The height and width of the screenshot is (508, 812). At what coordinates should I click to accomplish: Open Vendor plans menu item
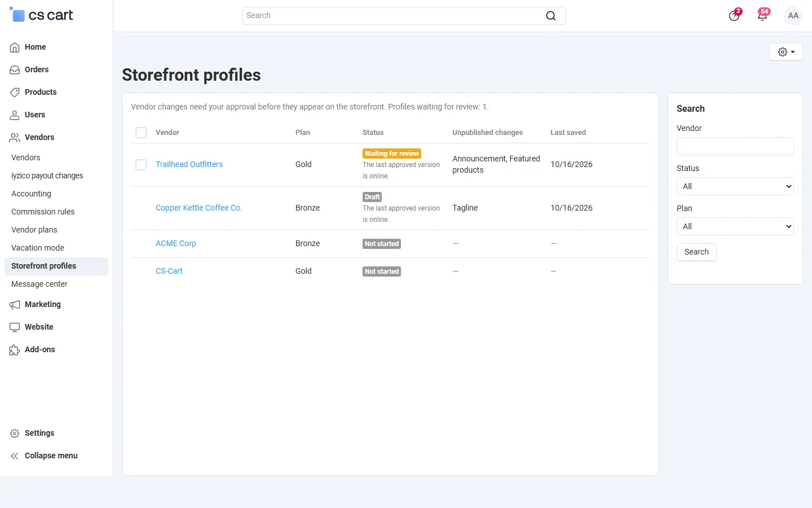click(x=34, y=230)
